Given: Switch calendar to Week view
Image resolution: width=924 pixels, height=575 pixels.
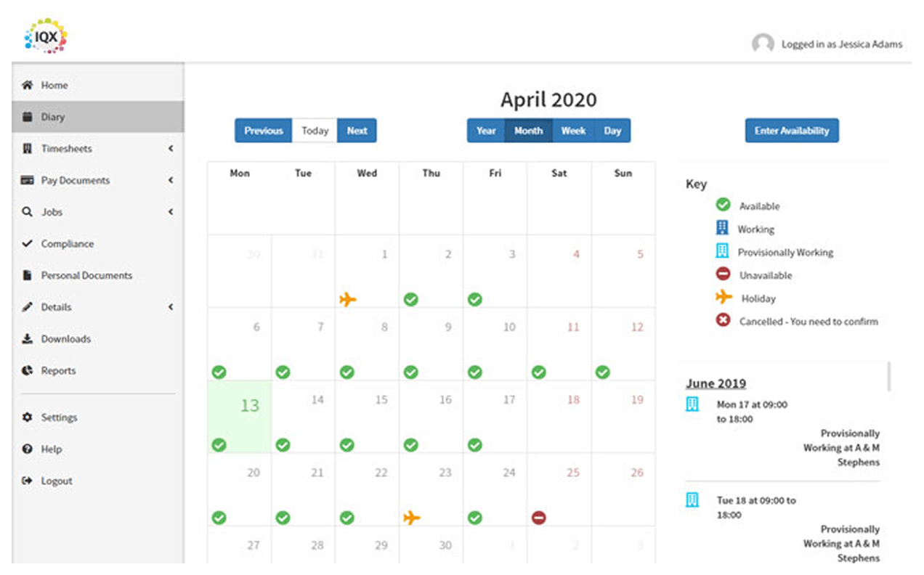Looking at the screenshot, I should 573,131.
